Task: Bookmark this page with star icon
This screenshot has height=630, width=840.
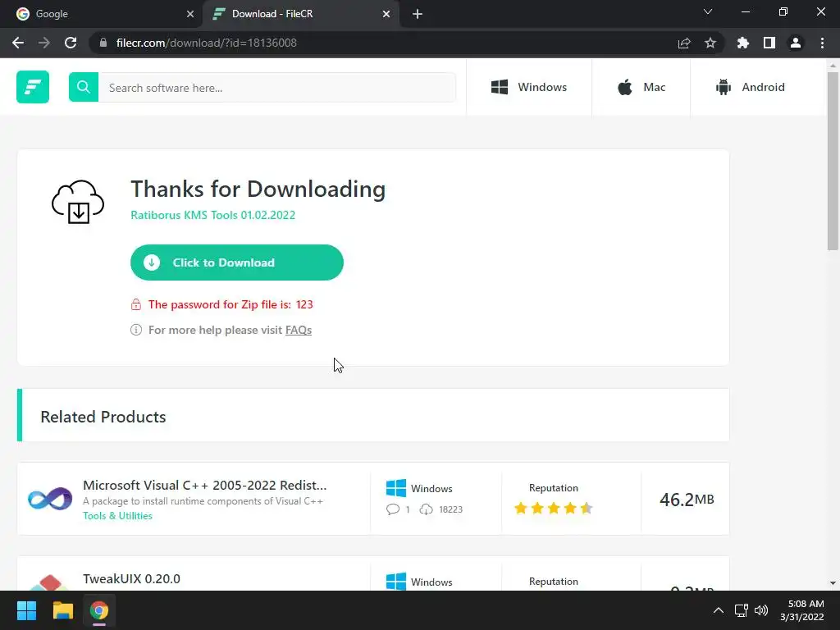Action: (710, 43)
